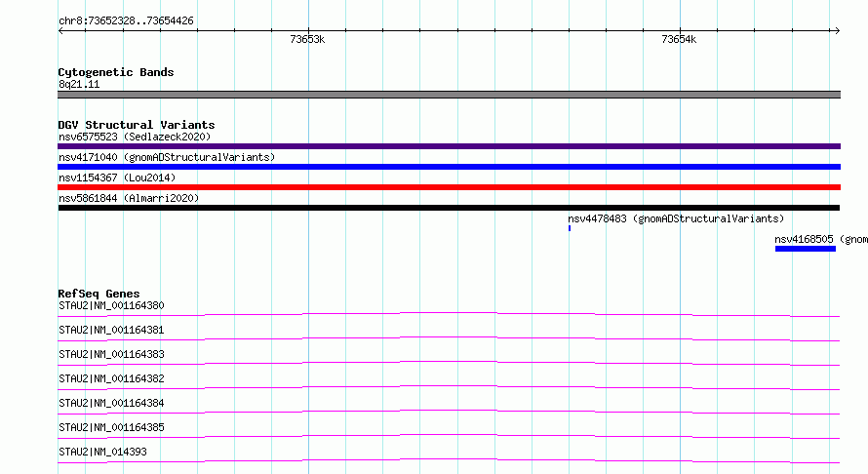868x474 pixels.
Task: Select the blue nsv4171040 variant bar
Action: [449, 167]
